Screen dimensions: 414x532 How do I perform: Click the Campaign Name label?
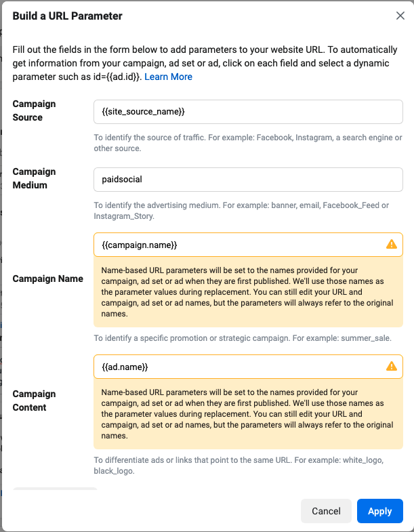point(48,279)
